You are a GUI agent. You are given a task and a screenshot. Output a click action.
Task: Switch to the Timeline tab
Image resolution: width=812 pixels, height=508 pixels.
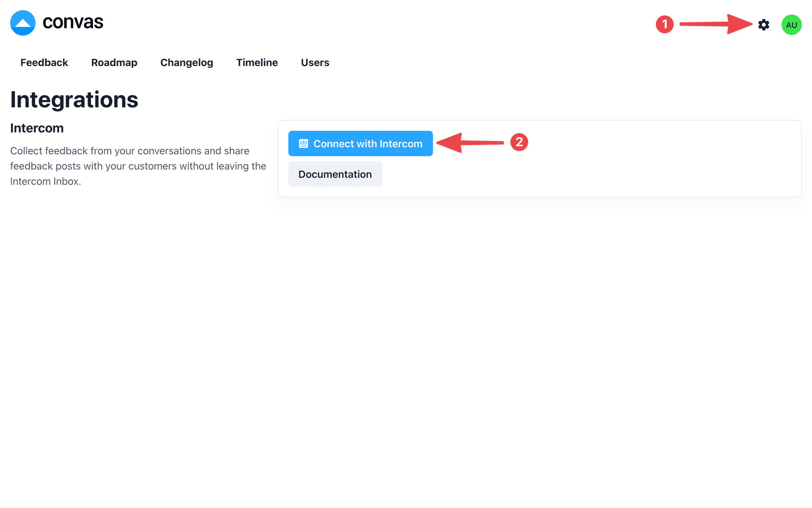tap(257, 62)
